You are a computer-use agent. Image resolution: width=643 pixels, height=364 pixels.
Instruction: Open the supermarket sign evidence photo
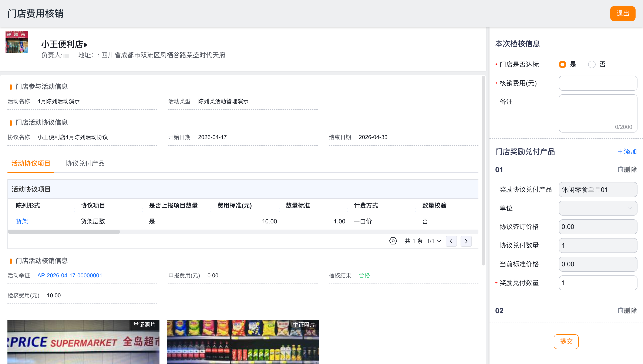83,342
